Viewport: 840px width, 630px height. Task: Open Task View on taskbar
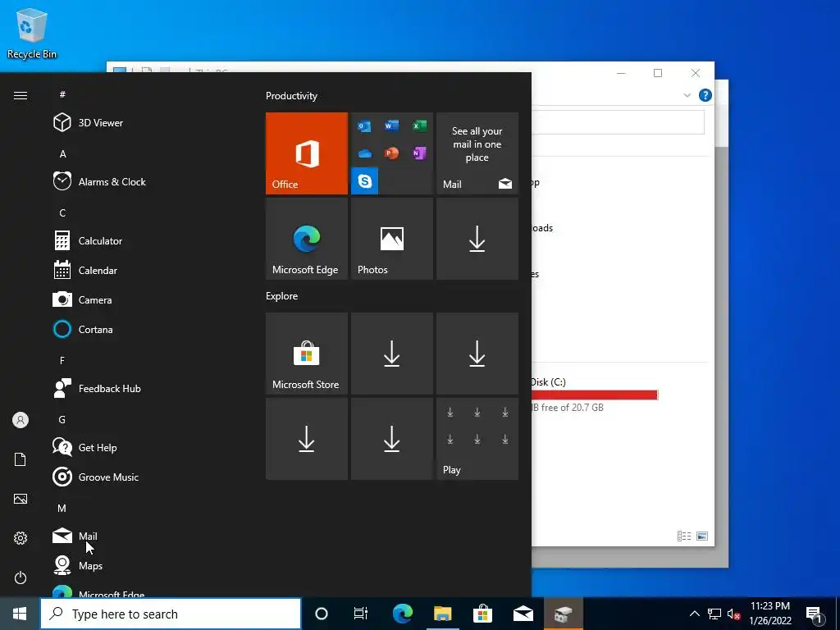361,614
